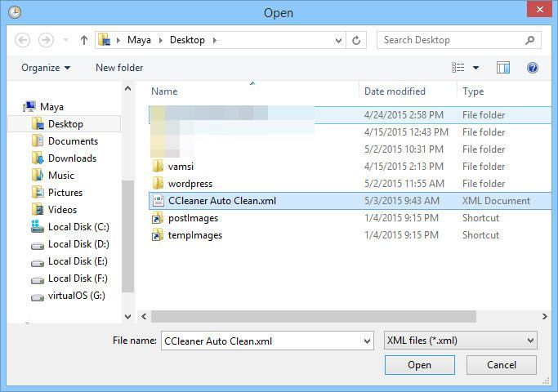Refresh the Desktop folder listing

(357, 40)
